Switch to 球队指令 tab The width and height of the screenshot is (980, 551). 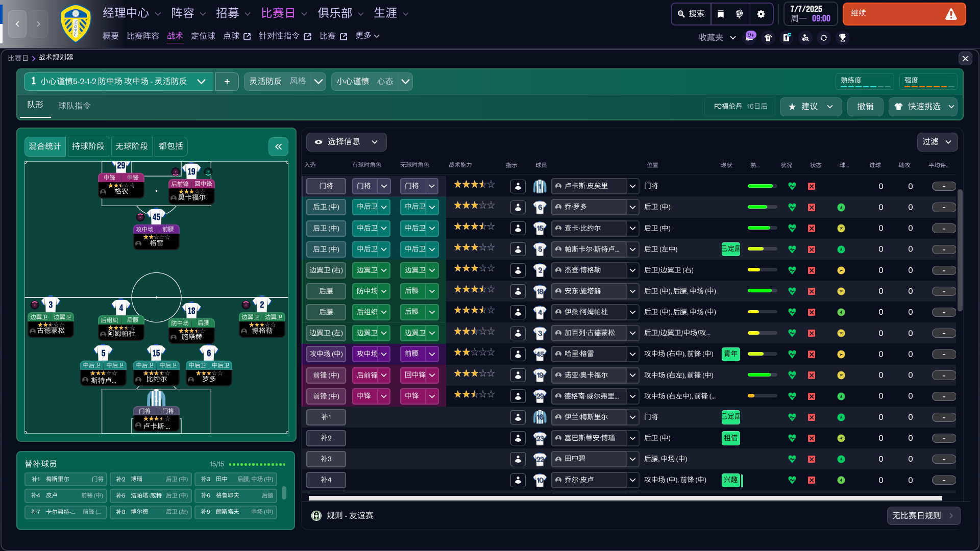pyautogui.click(x=75, y=106)
